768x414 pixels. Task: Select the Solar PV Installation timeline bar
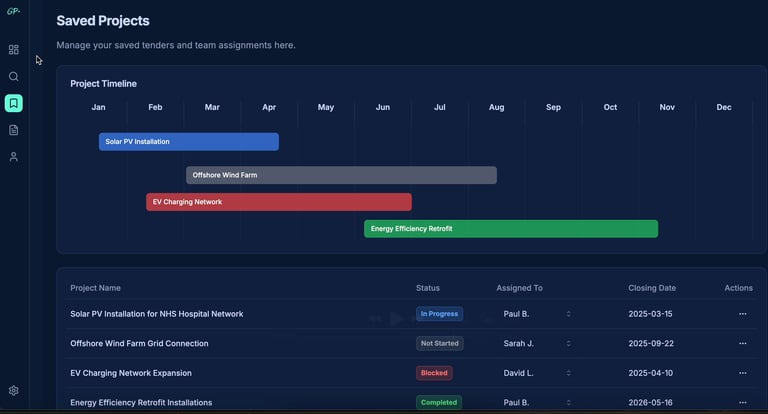pos(189,142)
